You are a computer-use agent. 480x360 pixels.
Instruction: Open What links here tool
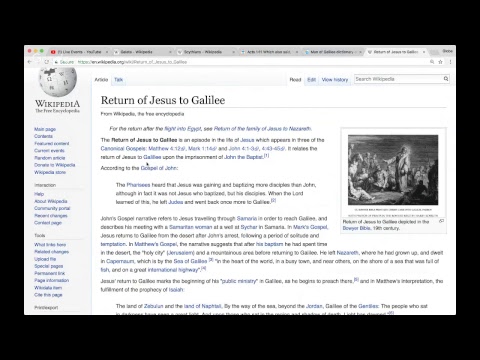click(x=50, y=245)
